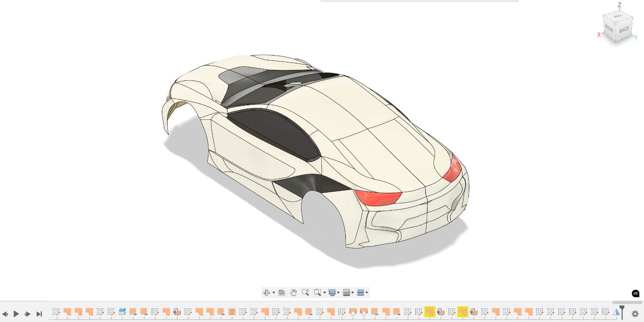The width and height of the screenshot is (644, 322).
Task: Play the timeline history
Action: click(x=17, y=314)
